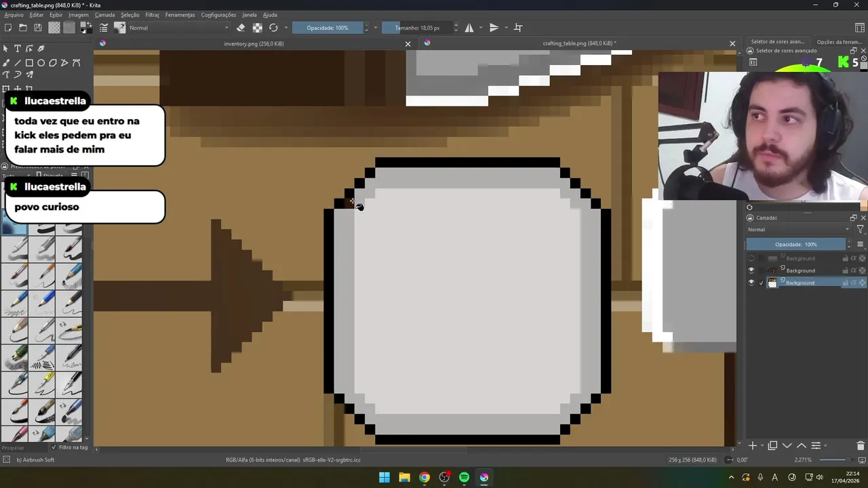Viewport: 868px width, 488px height.
Task: Switch to inventory.png document tab
Action: [x=254, y=43]
